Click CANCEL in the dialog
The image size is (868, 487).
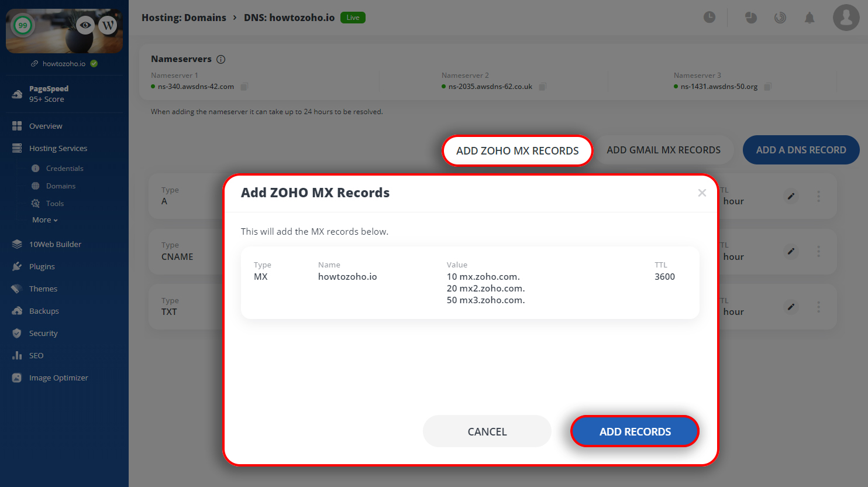click(x=487, y=431)
